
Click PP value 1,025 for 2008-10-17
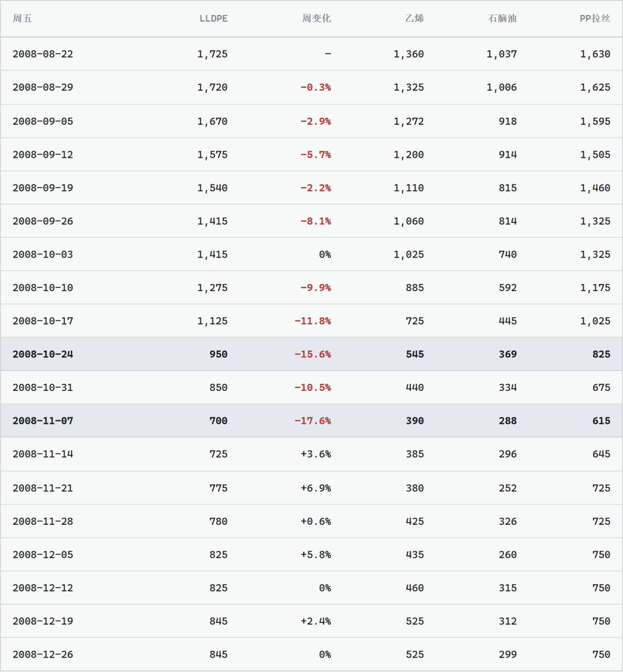[595, 321]
